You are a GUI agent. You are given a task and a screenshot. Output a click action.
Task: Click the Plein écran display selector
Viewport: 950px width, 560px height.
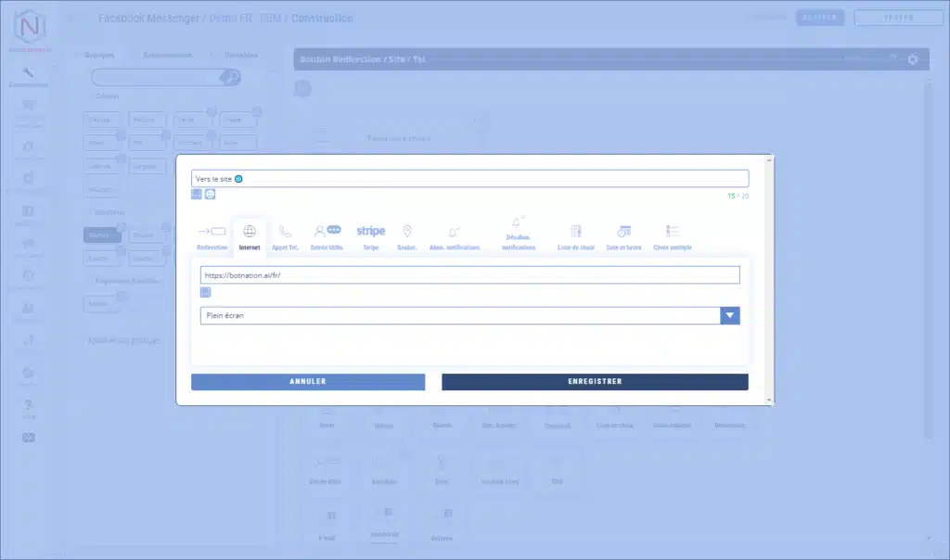(x=459, y=316)
